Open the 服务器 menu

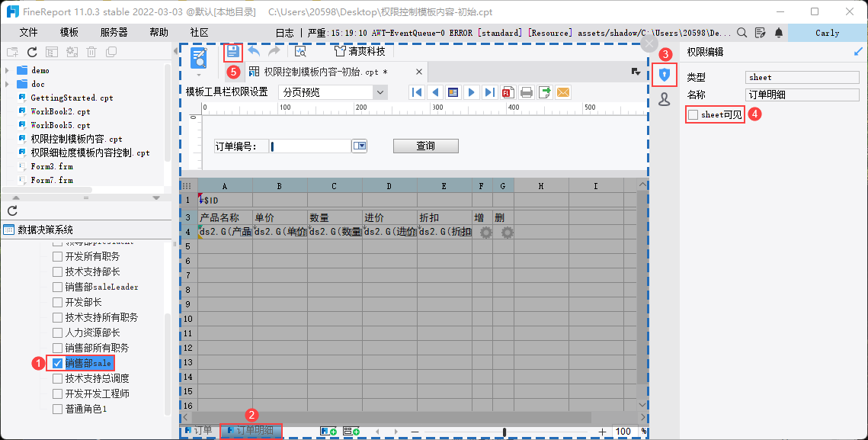coord(114,33)
